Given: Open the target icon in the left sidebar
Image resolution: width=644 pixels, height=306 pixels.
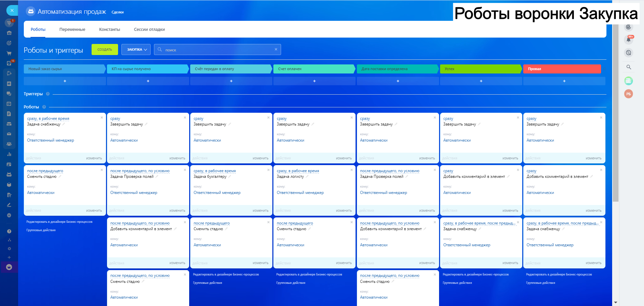Looking at the screenshot, I should [x=9, y=43].
